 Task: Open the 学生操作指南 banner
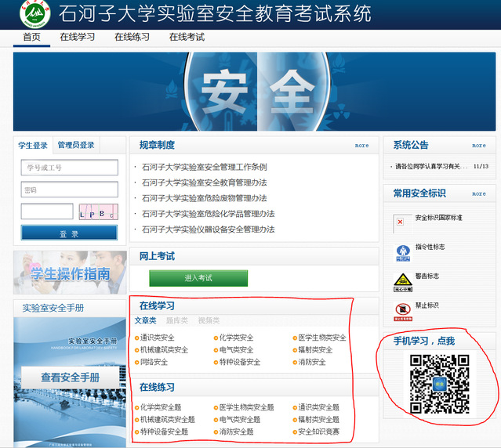(70, 273)
